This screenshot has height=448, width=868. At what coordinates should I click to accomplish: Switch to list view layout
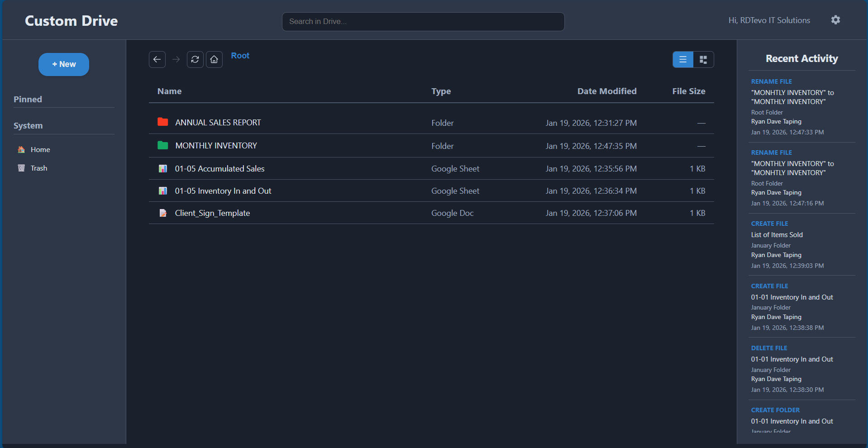[x=682, y=59]
